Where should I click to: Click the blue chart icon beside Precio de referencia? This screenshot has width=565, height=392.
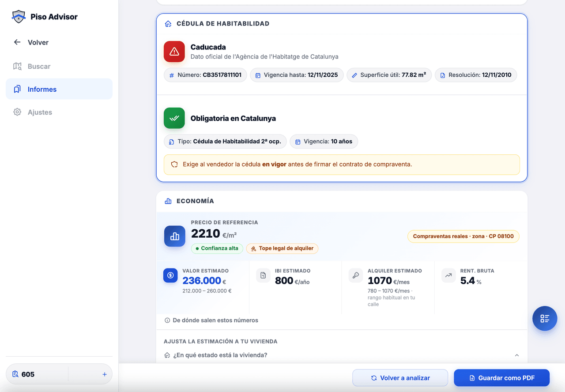tap(175, 236)
